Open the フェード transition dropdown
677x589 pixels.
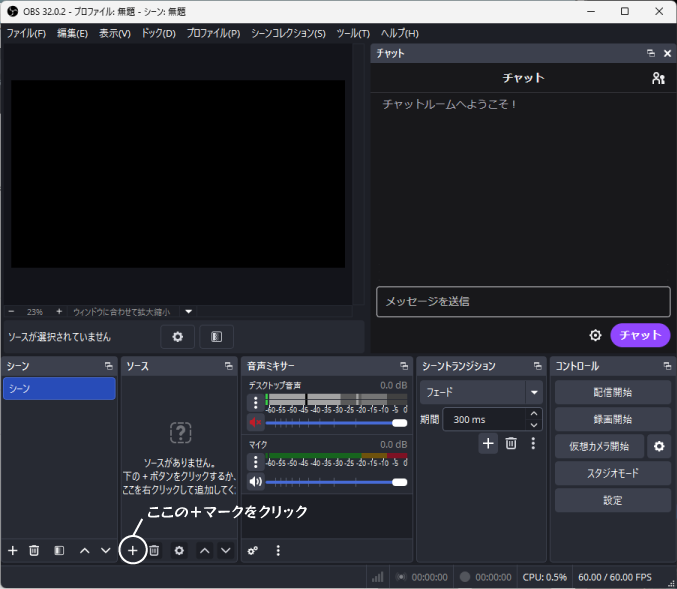[534, 392]
